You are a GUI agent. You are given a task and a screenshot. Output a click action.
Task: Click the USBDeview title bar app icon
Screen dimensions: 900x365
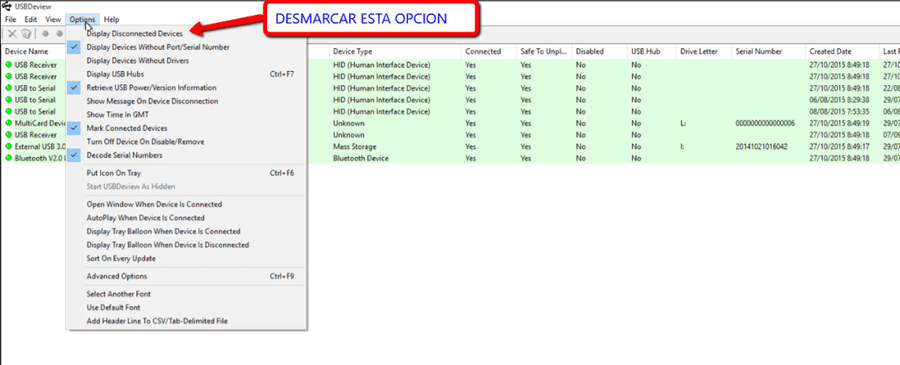7,7
